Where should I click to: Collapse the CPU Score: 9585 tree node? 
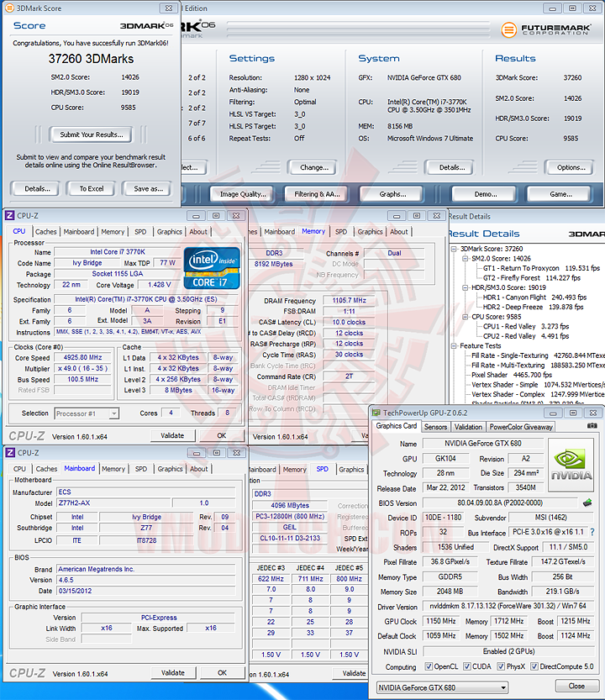465,317
